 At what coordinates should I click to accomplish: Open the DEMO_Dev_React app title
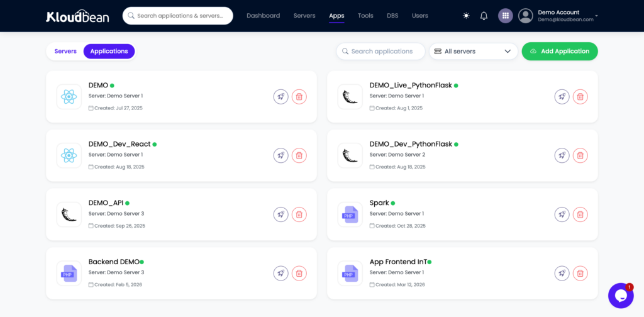point(119,144)
